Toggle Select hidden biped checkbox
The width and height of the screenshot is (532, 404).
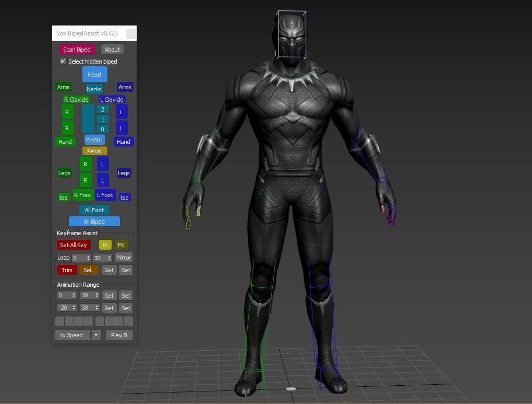coord(63,61)
